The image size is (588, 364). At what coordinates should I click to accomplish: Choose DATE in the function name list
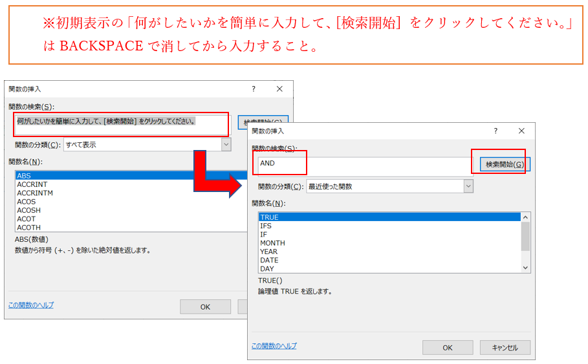pos(269,260)
